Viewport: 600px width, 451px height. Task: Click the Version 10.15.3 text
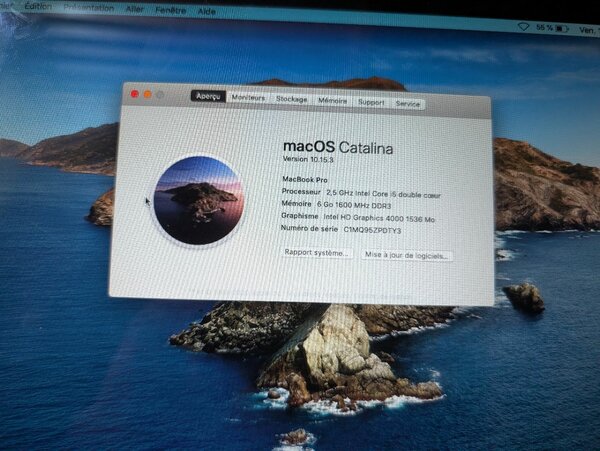pyautogui.click(x=308, y=159)
